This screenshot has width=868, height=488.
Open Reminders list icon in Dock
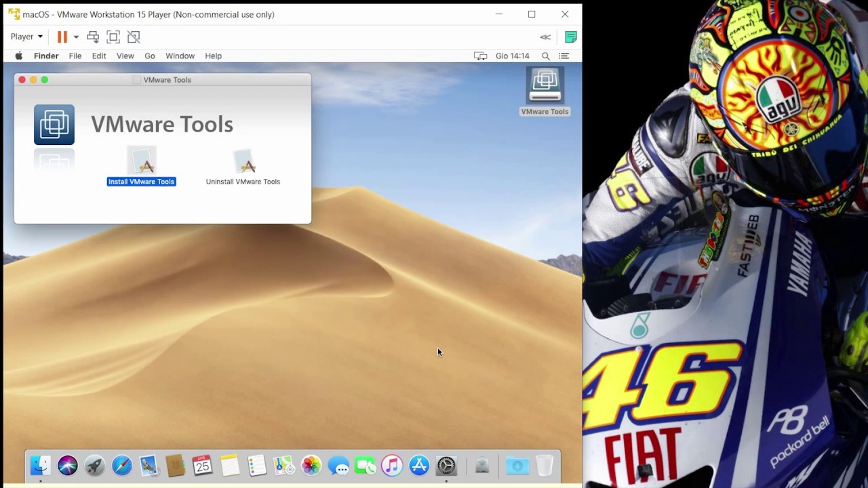click(x=257, y=466)
